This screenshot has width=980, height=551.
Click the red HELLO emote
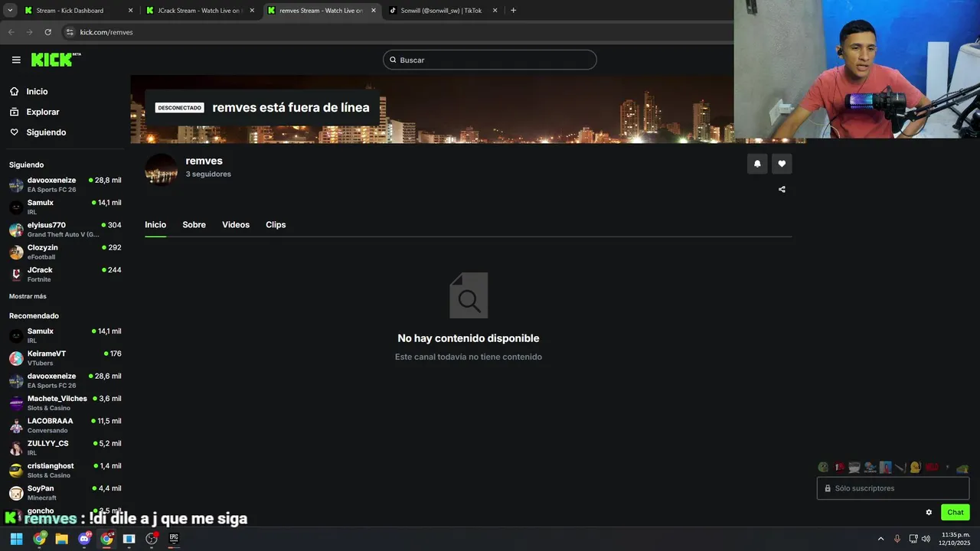(x=931, y=467)
